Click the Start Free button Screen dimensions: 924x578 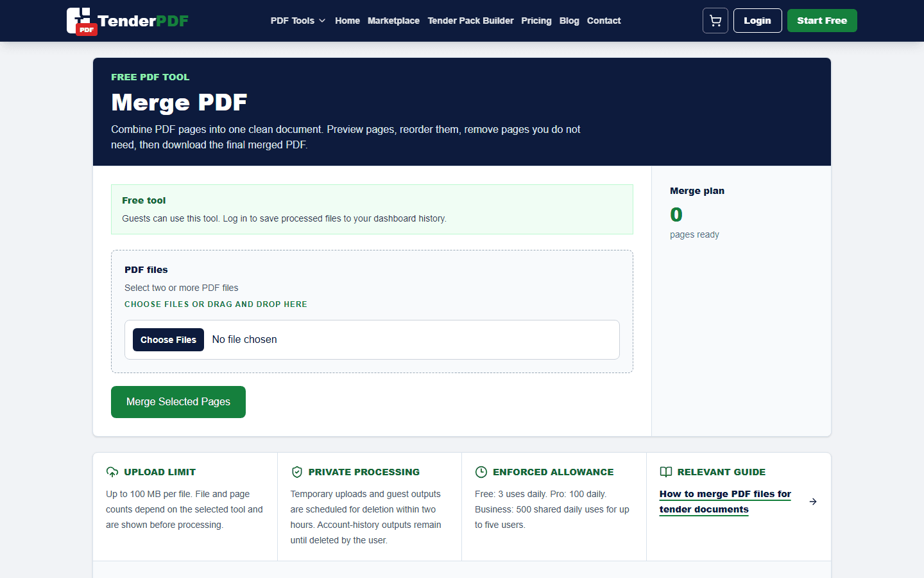[822, 21]
